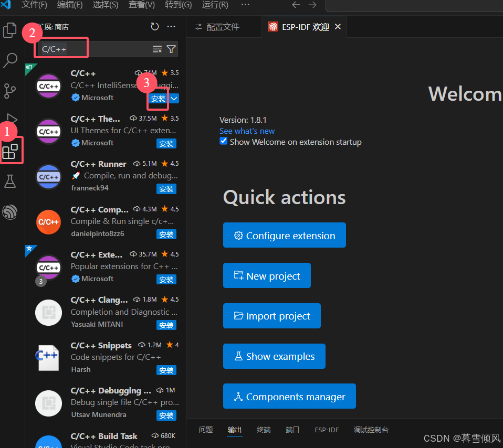This screenshot has height=448, width=503.
Task: Switch to 调试控制台 panel tab
Action: coord(371,430)
